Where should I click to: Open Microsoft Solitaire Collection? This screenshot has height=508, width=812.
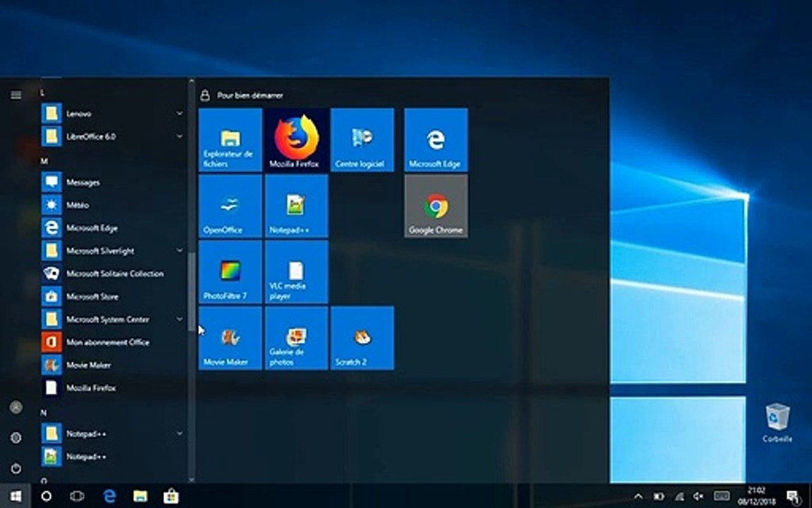click(x=113, y=273)
